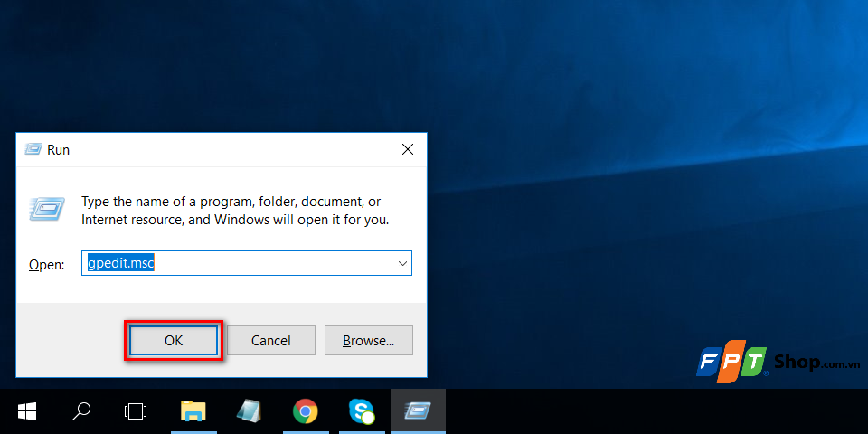Open the Notepad icon on the taskbar
The width and height of the screenshot is (868, 434).
250,411
